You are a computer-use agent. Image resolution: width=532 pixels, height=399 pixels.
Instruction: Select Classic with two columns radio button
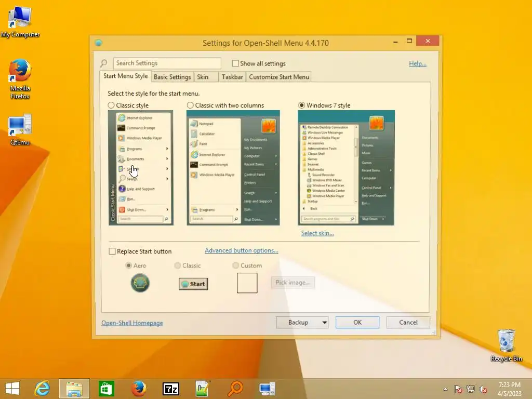click(x=190, y=105)
